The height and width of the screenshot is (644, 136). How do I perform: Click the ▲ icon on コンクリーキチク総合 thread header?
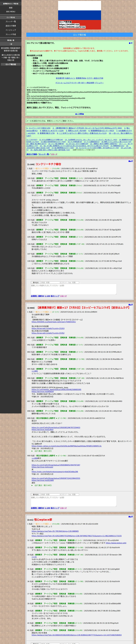(131, 161)
